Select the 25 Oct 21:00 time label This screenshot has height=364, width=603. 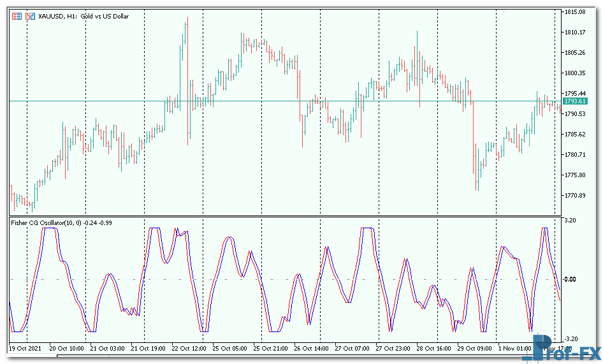(270, 349)
